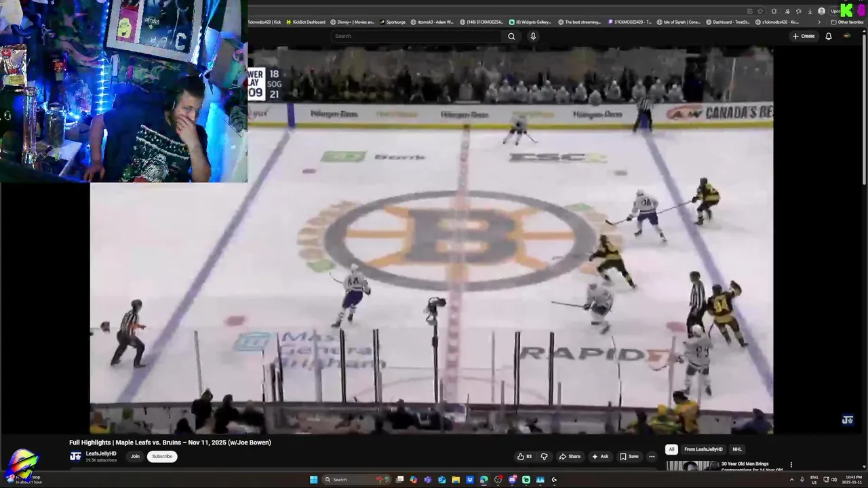This screenshot has width=868, height=488.
Task: Select the All filter chip
Action: [671, 449]
